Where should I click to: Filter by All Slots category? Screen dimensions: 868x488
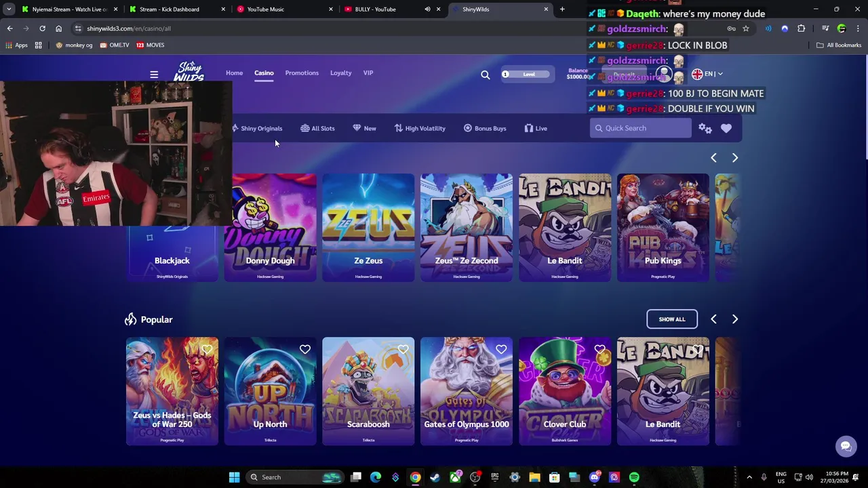pos(317,128)
